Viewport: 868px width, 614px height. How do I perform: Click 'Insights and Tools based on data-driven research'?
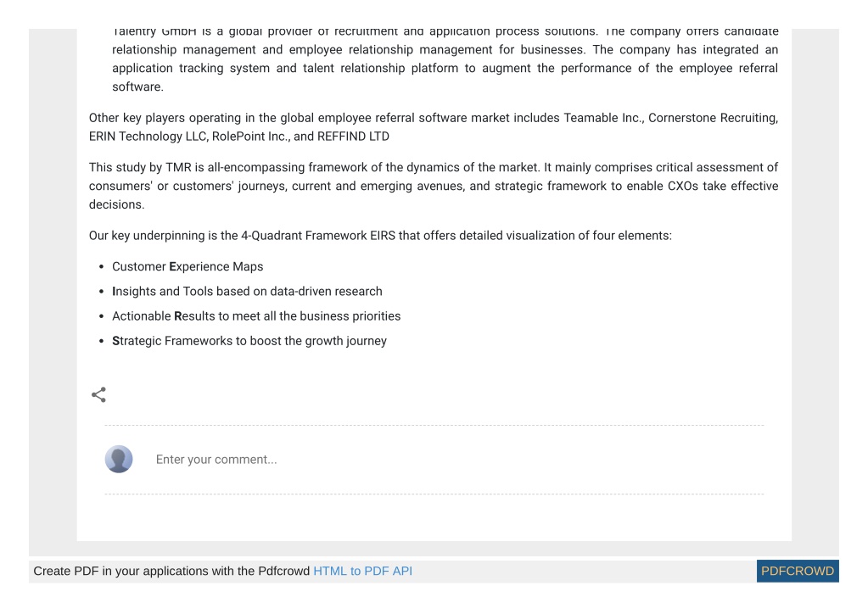tap(247, 292)
